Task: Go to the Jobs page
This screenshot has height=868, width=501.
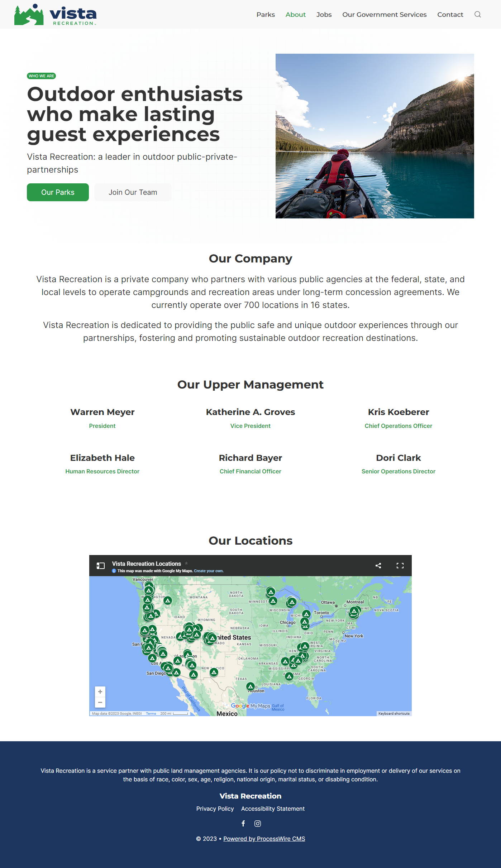Action: tap(324, 14)
